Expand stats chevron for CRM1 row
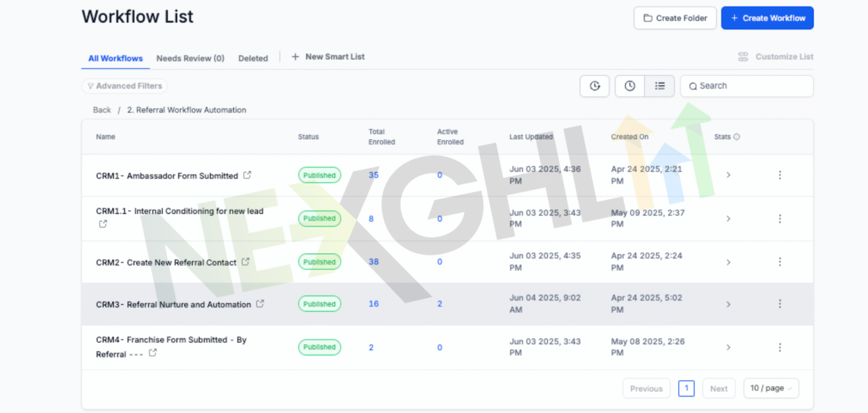This screenshot has height=413, width=868. click(x=728, y=175)
